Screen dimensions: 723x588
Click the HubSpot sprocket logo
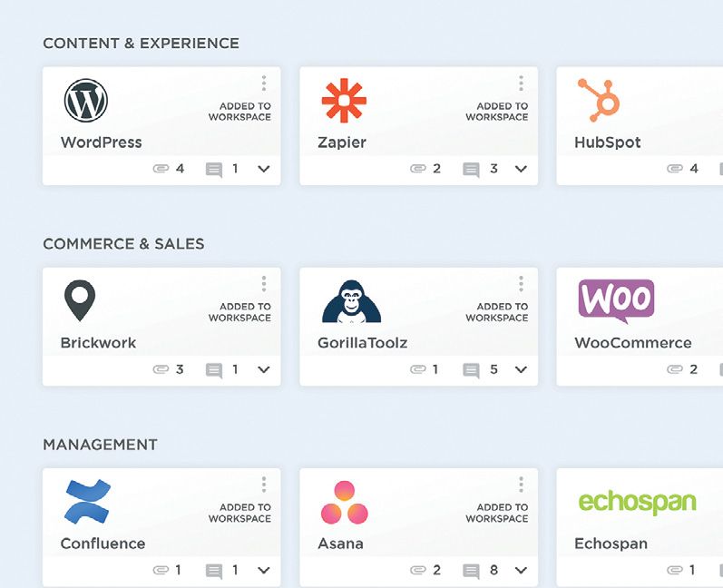599,100
